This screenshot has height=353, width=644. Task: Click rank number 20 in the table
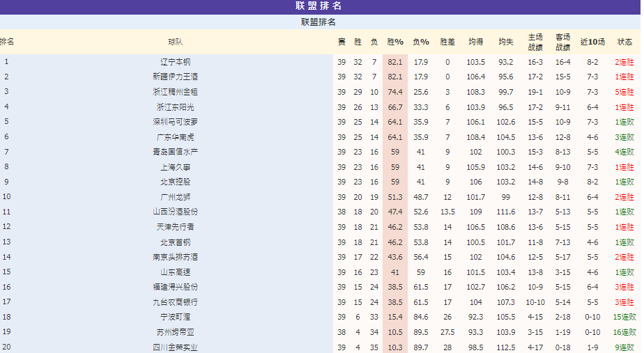(6, 347)
